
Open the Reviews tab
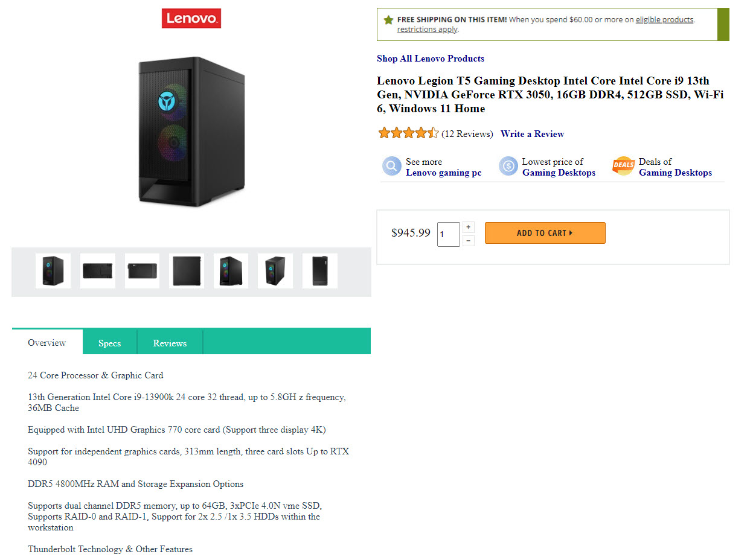(170, 343)
